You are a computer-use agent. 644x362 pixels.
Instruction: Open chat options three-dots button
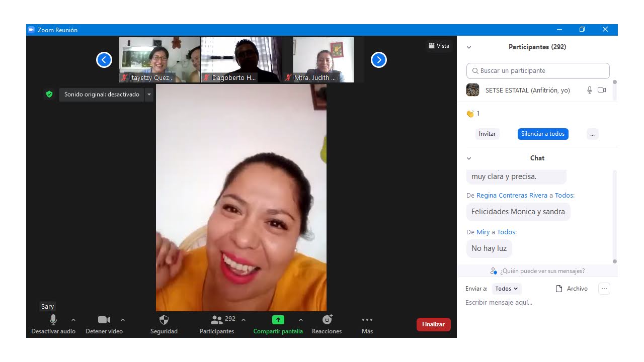point(604,289)
